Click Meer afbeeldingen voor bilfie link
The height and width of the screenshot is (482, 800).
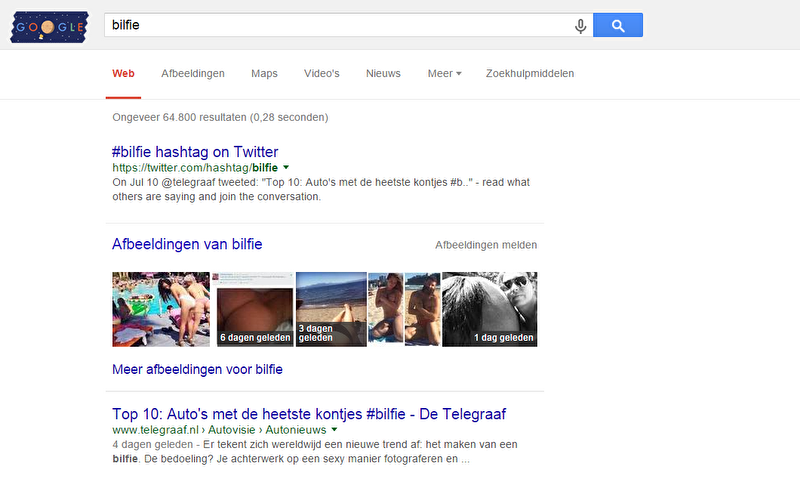pos(197,369)
